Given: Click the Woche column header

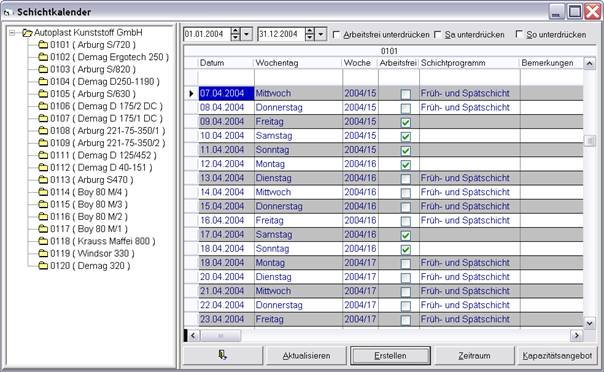Looking at the screenshot, I should (x=360, y=63).
